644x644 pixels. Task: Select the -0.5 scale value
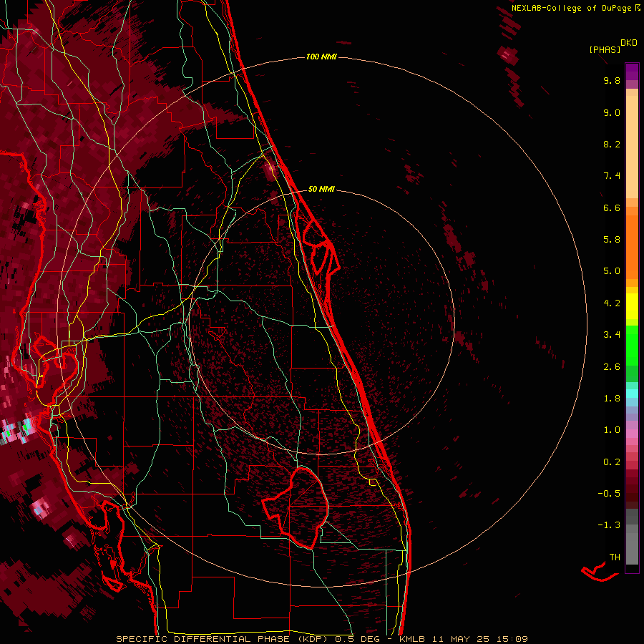click(x=609, y=494)
